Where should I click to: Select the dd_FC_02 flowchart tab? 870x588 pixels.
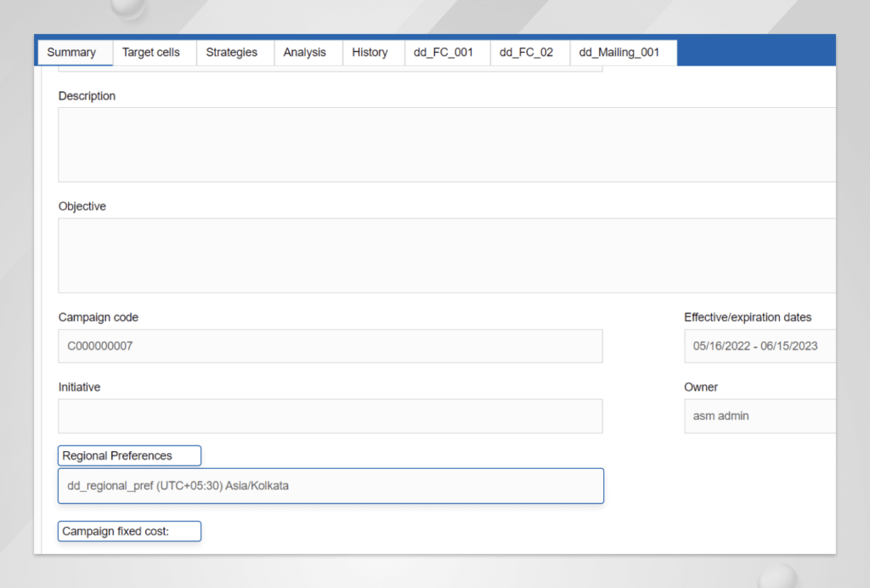pos(528,52)
